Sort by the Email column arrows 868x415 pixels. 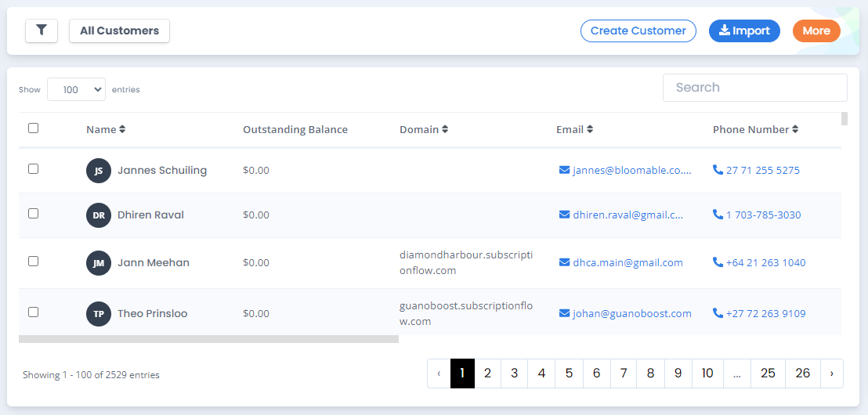590,129
